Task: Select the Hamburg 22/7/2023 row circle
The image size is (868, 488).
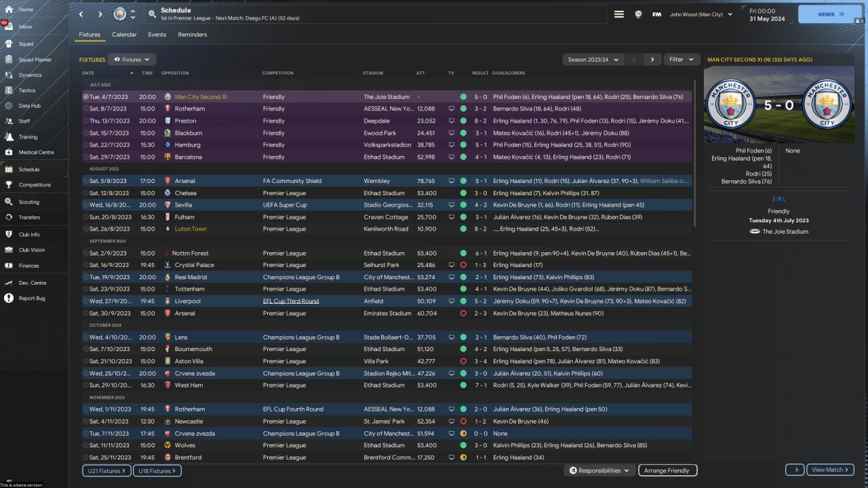Action: click(x=85, y=145)
